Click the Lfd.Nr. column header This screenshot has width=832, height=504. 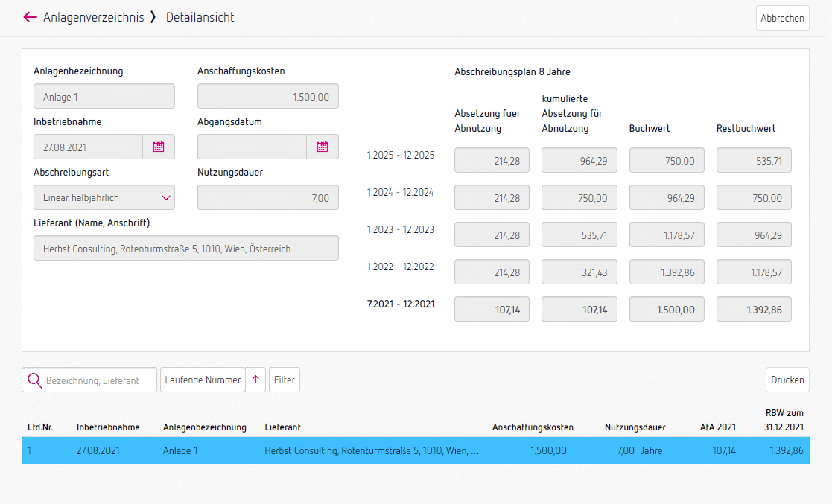pos(39,427)
